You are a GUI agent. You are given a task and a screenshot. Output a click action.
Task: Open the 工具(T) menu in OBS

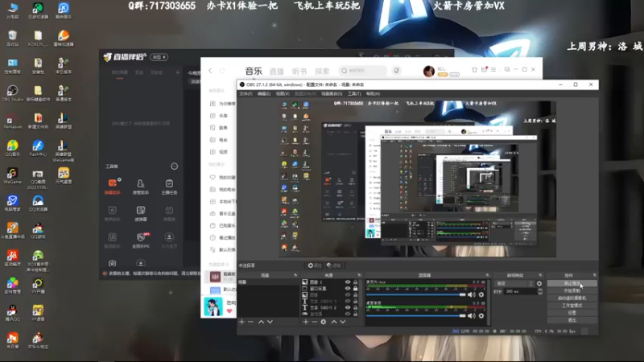(354, 94)
